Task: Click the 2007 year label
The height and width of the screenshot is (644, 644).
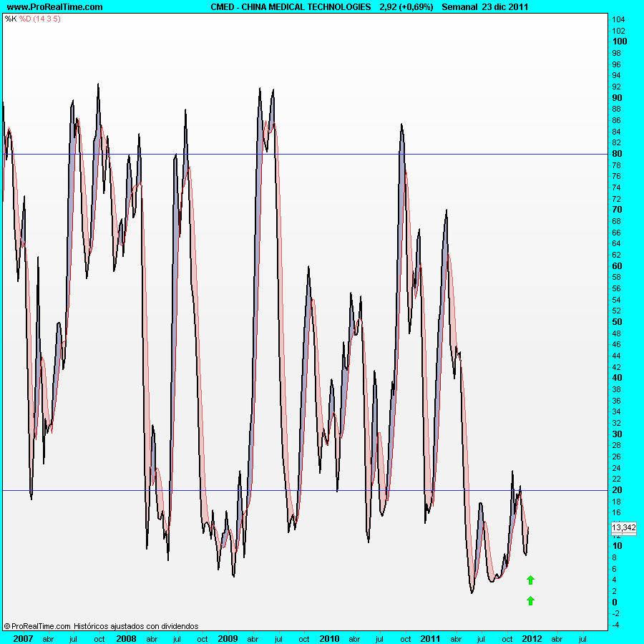Action: pyautogui.click(x=23, y=639)
